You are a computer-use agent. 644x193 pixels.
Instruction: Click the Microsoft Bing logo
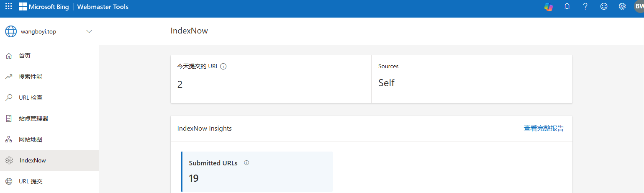[x=44, y=7]
